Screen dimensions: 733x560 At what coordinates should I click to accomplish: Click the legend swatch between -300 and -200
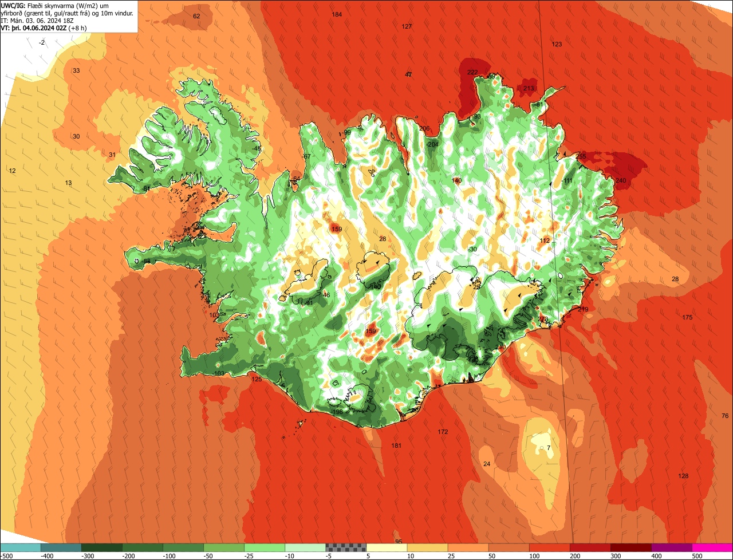pyautogui.click(x=102, y=547)
